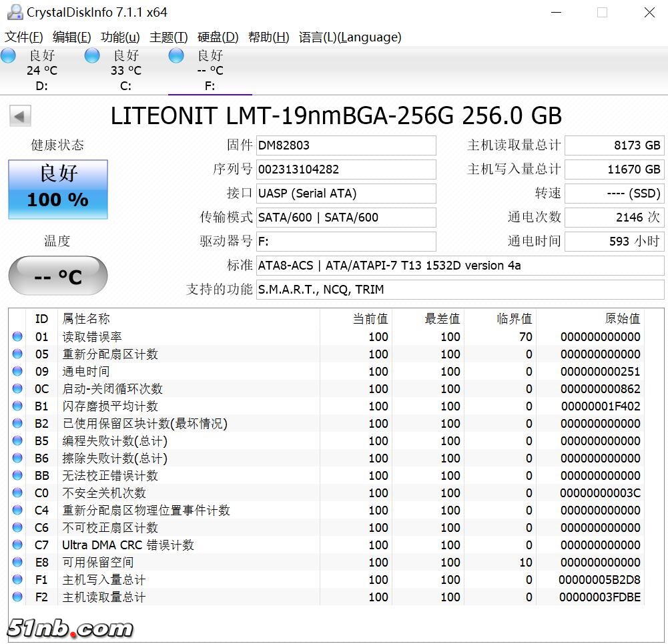Click the CrystalDiskInfo app icon in title bar

pyautogui.click(x=15, y=12)
